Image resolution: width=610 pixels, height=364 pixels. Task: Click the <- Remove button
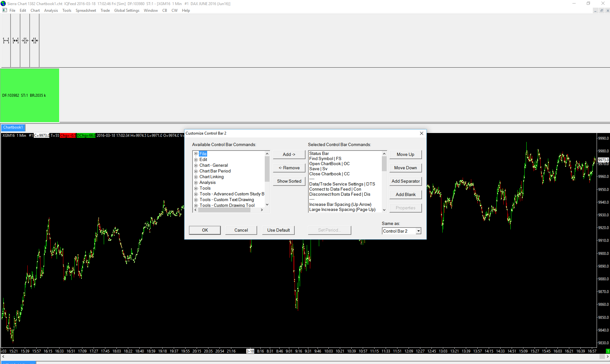[x=289, y=168]
